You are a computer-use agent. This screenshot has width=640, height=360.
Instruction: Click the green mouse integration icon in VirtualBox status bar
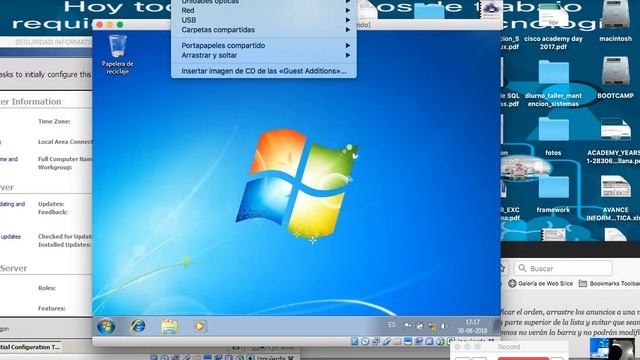coord(440,341)
